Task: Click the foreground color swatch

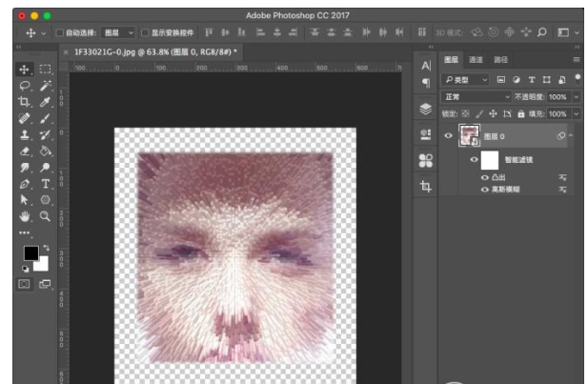Action: [x=30, y=253]
